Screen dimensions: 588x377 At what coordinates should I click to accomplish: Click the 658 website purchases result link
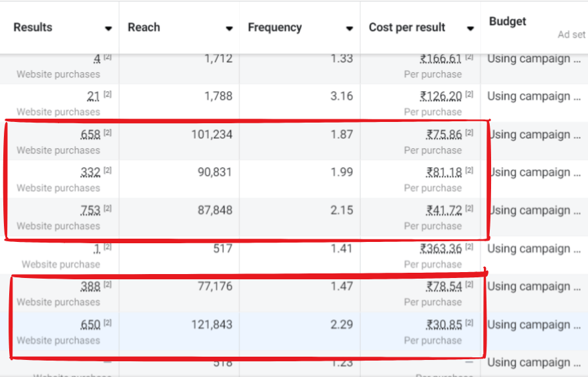pyautogui.click(x=90, y=134)
